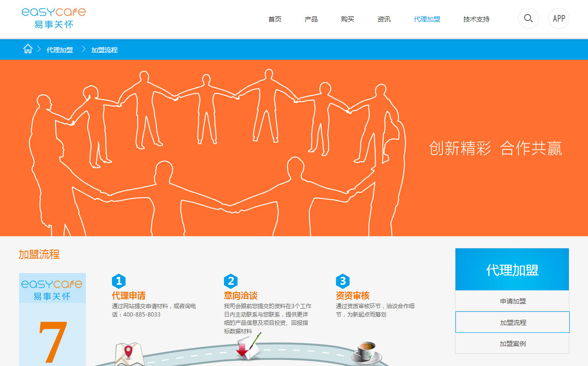Open the search magnifier icon
The height and width of the screenshot is (366, 588).
(528, 19)
